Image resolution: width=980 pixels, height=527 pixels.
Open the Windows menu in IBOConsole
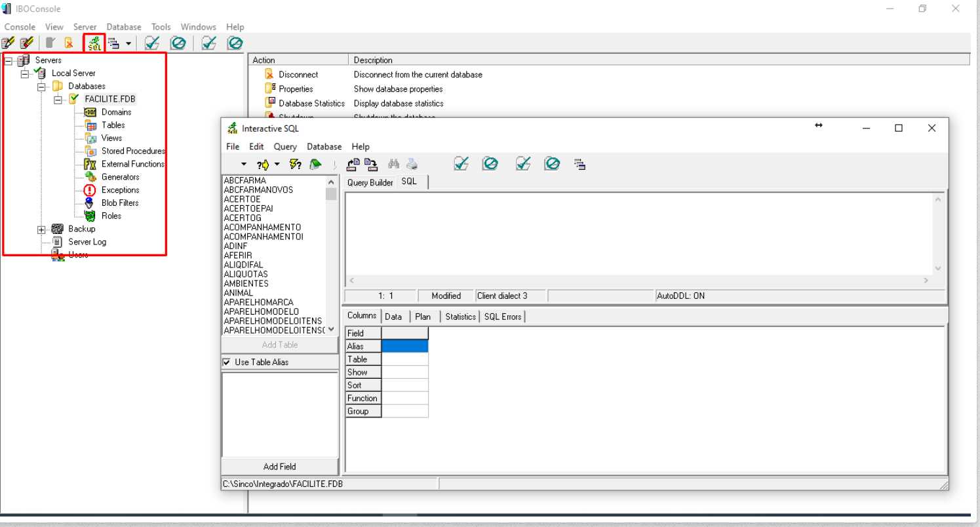[198, 27]
